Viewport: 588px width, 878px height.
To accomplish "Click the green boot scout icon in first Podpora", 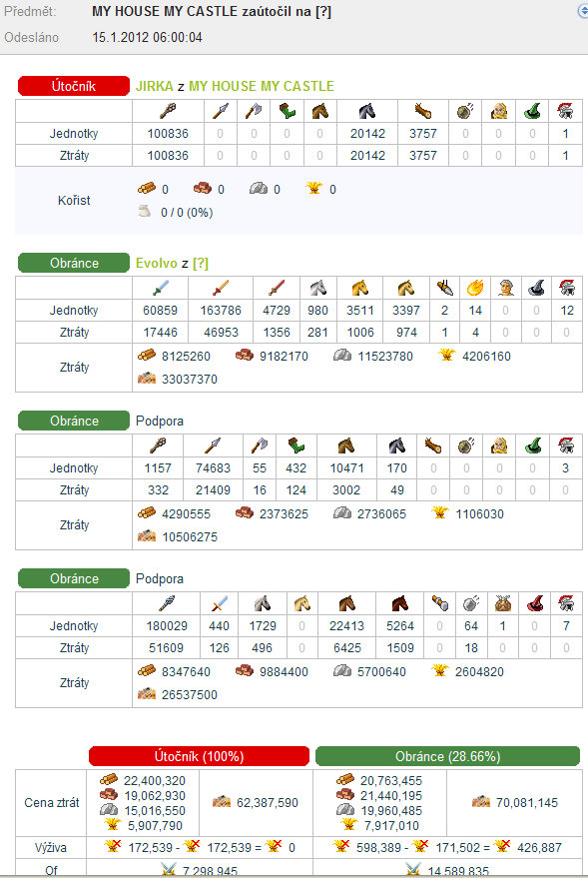I will [295, 445].
